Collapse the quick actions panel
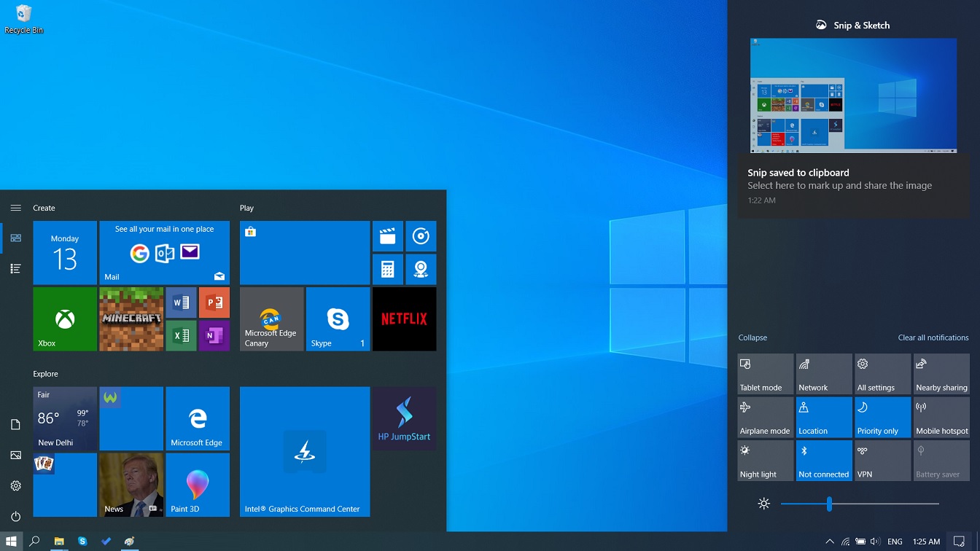Image resolution: width=980 pixels, height=551 pixels. pyautogui.click(x=752, y=337)
